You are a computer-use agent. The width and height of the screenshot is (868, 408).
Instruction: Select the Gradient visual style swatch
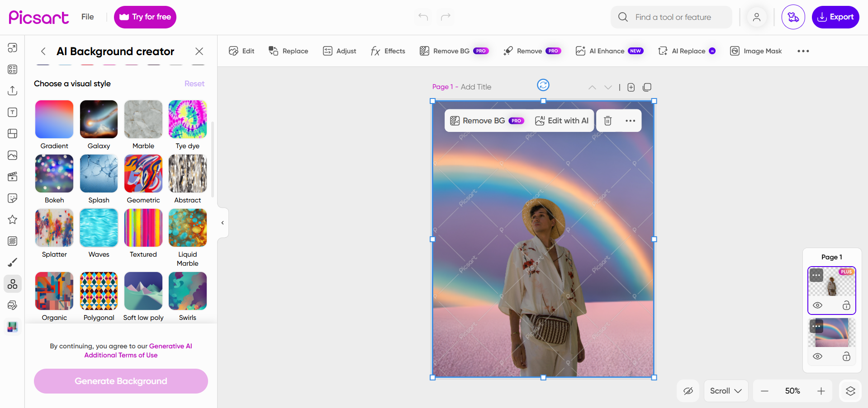pos(54,119)
